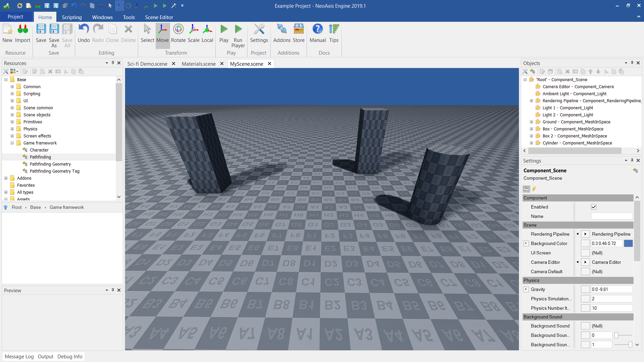Screen dimensions: 644x362
Task: Switch to the Windows ribbon tab
Action: coord(102,17)
